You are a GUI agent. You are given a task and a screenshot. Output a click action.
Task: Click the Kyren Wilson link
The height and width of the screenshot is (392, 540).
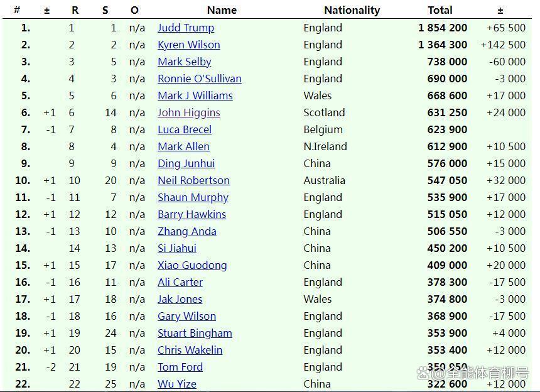[x=188, y=45]
